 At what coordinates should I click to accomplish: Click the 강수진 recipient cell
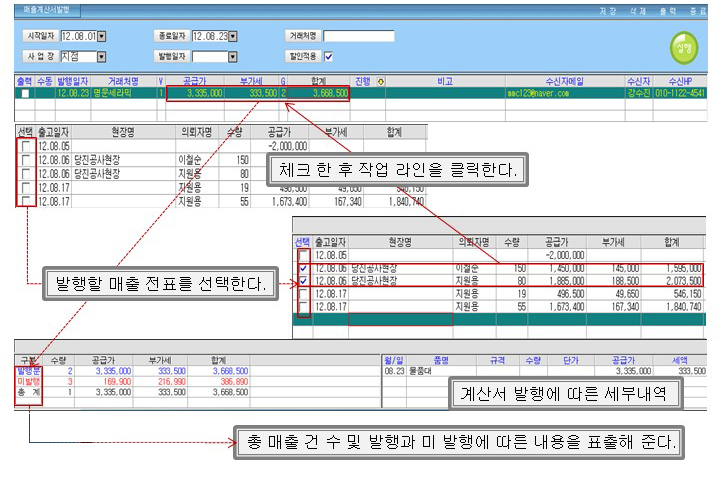tap(639, 93)
